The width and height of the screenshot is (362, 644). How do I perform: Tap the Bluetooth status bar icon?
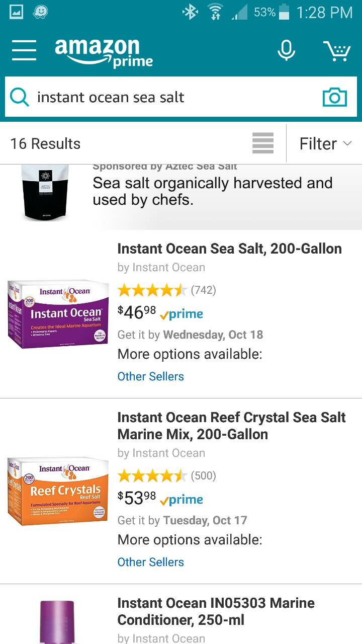(x=190, y=12)
